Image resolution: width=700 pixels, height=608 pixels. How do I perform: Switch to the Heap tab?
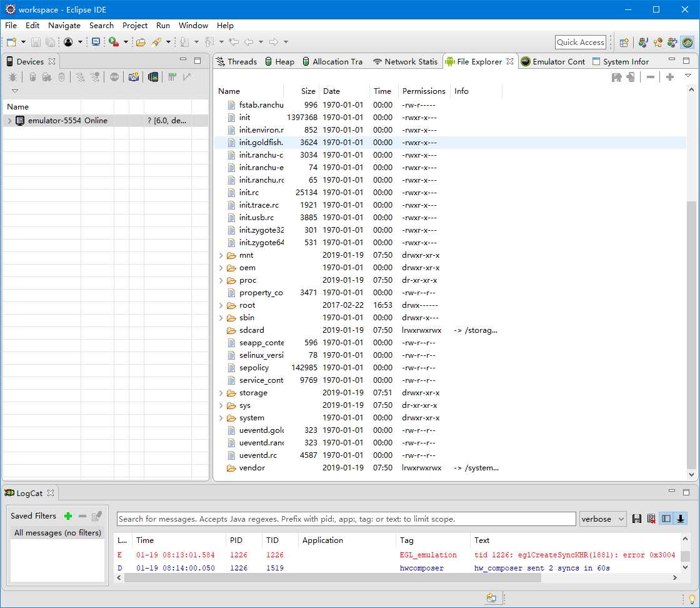point(279,62)
